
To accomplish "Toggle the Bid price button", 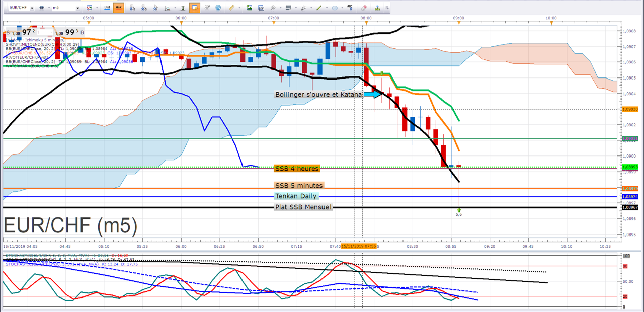I will 107,8.
